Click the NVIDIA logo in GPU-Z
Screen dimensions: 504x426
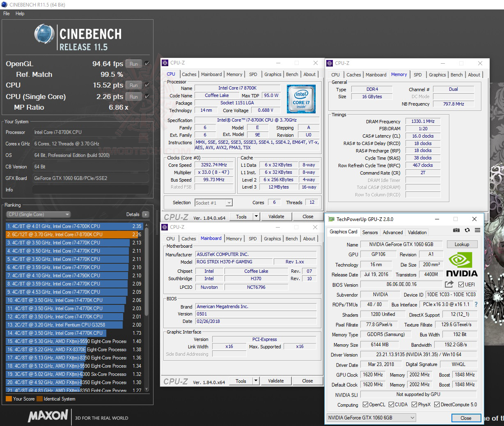tap(462, 265)
